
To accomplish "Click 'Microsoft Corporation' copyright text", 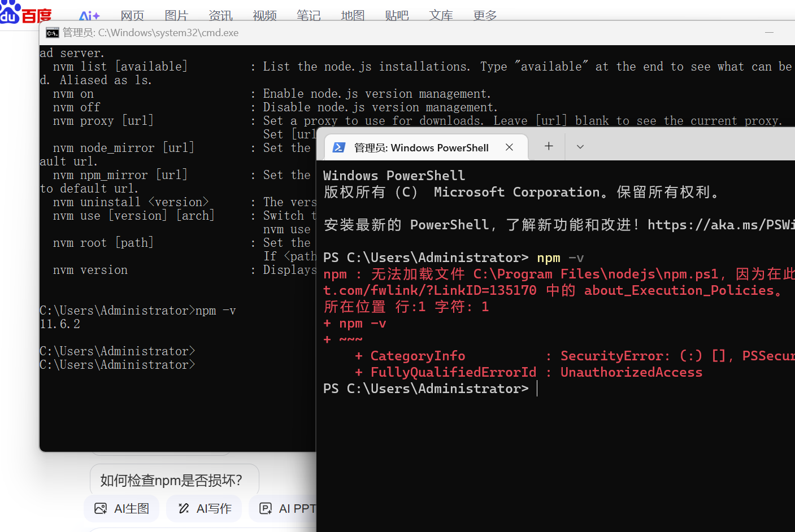I will [516, 192].
